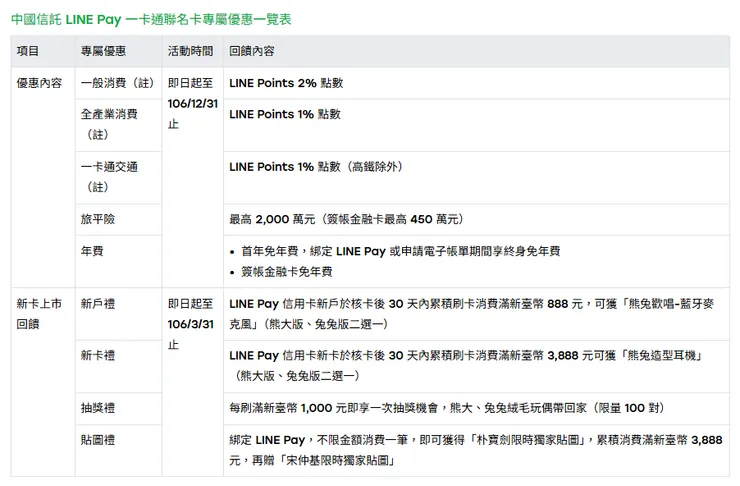Click the 簽帳金融卡免年費 bullet line

pyautogui.click(x=286, y=272)
